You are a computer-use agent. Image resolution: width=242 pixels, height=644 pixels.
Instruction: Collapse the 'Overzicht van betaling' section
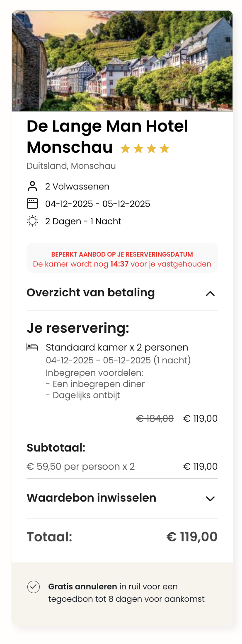click(x=211, y=294)
